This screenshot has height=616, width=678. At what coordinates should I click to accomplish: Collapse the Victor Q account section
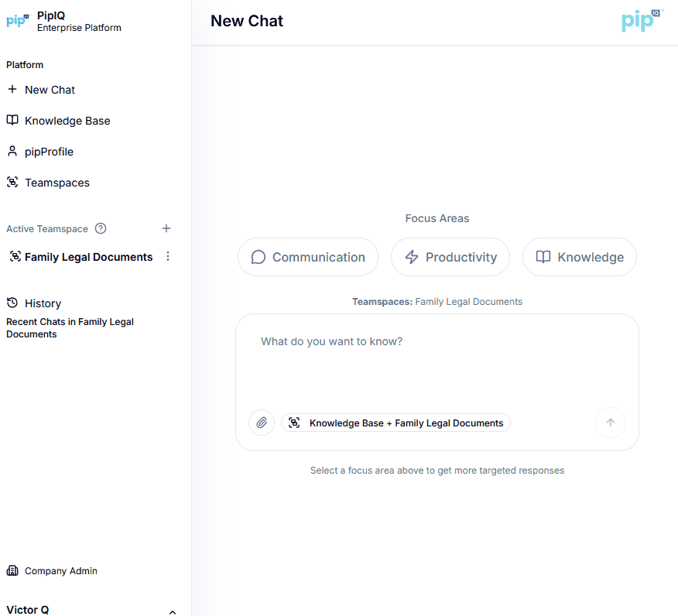pyautogui.click(x=172, y=611)
